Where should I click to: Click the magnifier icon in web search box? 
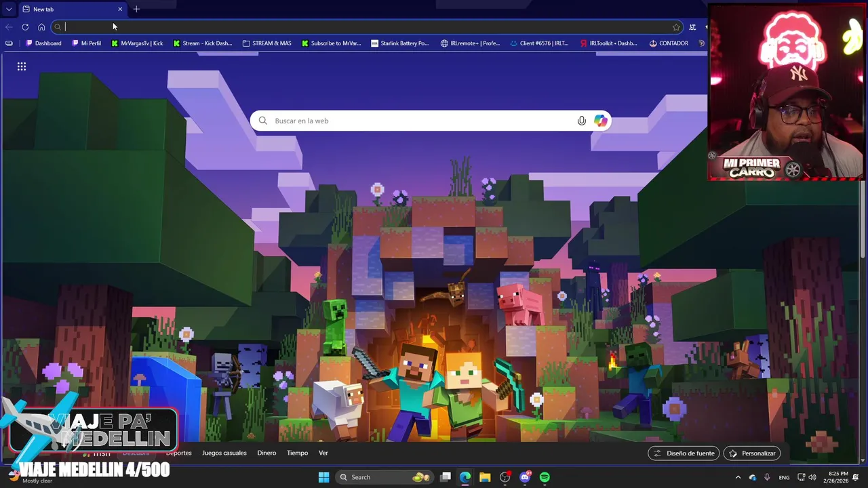pyautogui.click(x=263, y=121)
